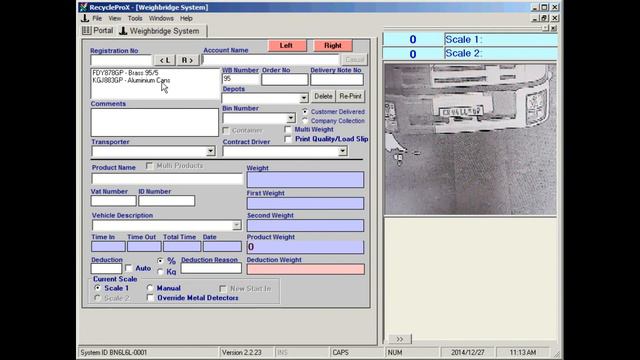Click the 2014/12/27 date in status bar
Screen dimensions: 640x360
[467, 352]
